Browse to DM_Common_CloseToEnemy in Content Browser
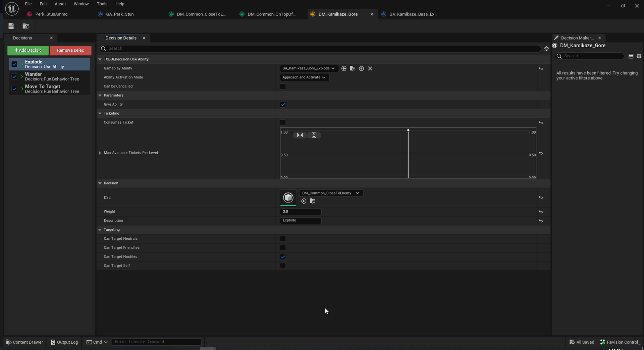 tap(313, 201)
